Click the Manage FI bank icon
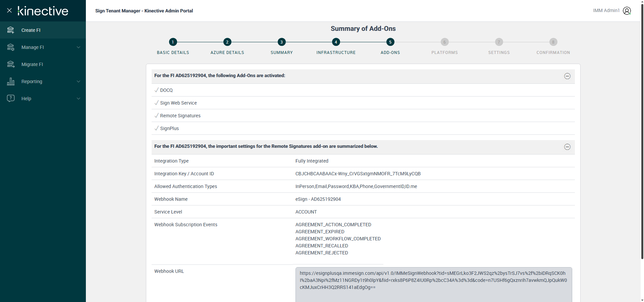This screenshot has width=644, height=302. pos(11,47)
